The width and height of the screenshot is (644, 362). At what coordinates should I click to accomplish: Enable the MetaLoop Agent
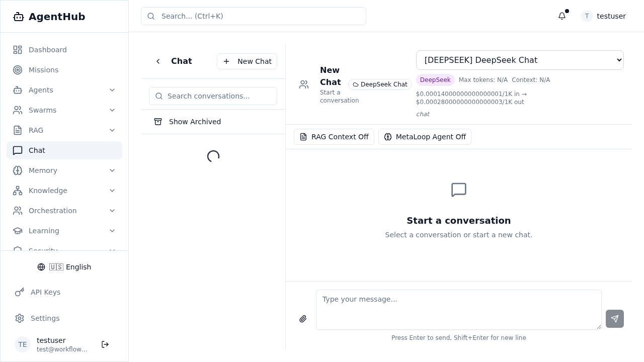point(425,137)
